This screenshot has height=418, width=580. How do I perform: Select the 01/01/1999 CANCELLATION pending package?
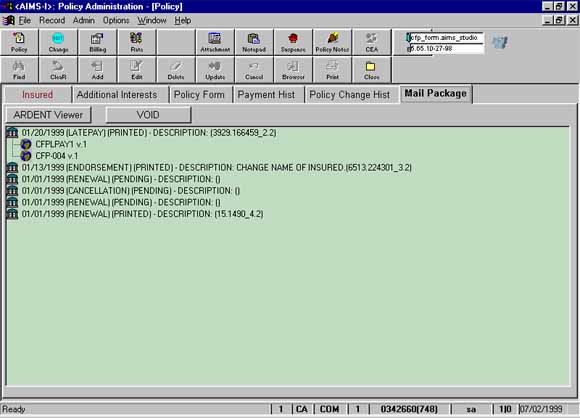pos(131,191)
